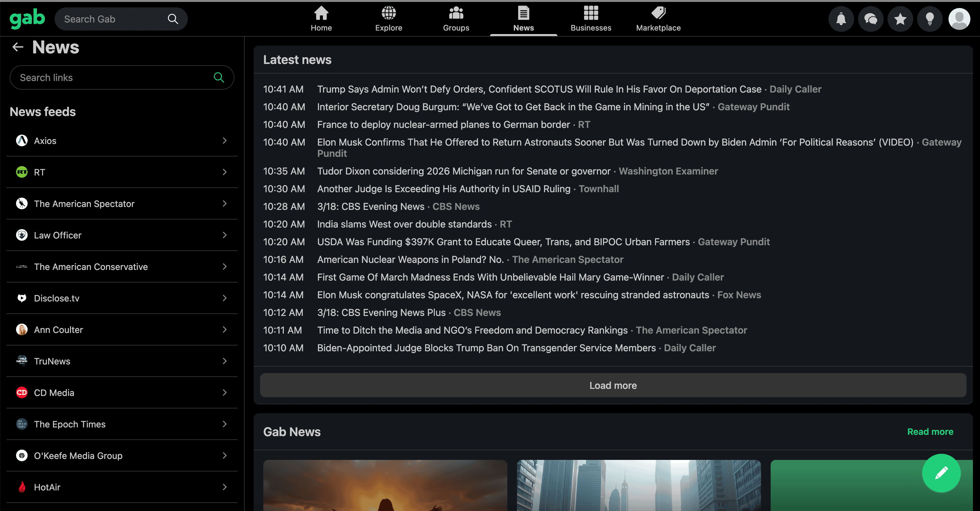Click the Gab logo
The height and width of the screenshot is (511, 980).
tap(27, 19)
